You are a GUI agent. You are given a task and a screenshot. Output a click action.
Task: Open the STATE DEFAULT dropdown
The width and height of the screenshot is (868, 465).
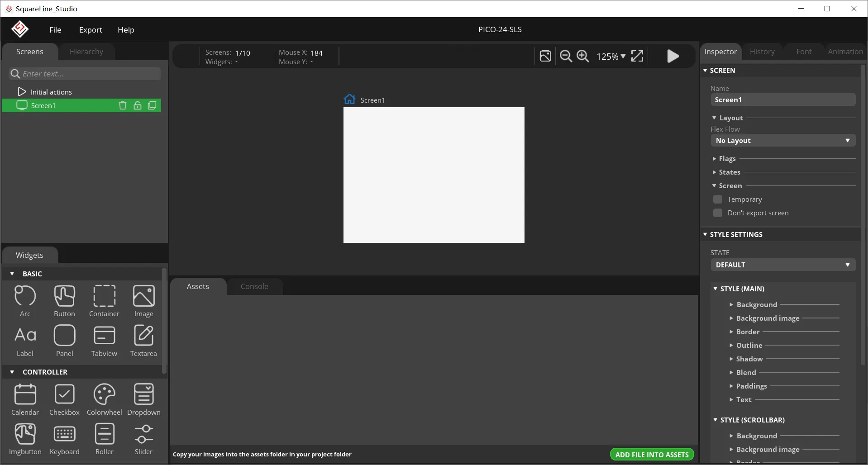coord(782,265)
